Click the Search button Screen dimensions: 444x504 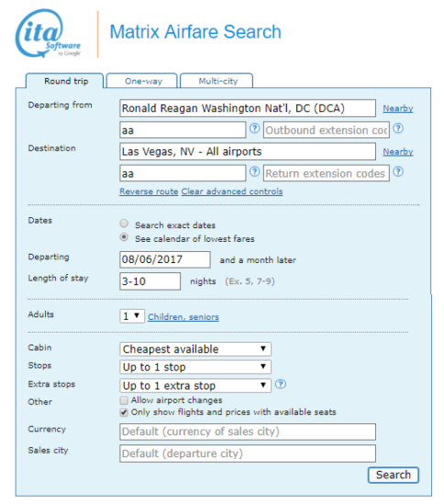pos(394,475)
